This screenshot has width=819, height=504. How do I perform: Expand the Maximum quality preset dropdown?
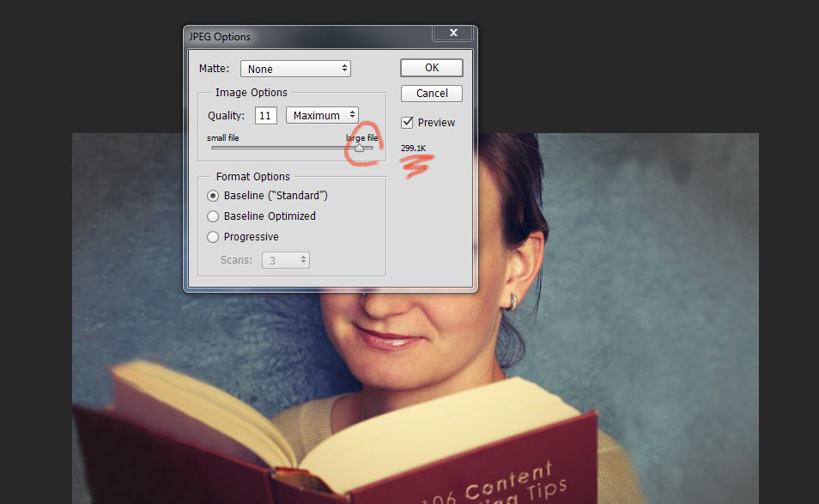[322, 115]
